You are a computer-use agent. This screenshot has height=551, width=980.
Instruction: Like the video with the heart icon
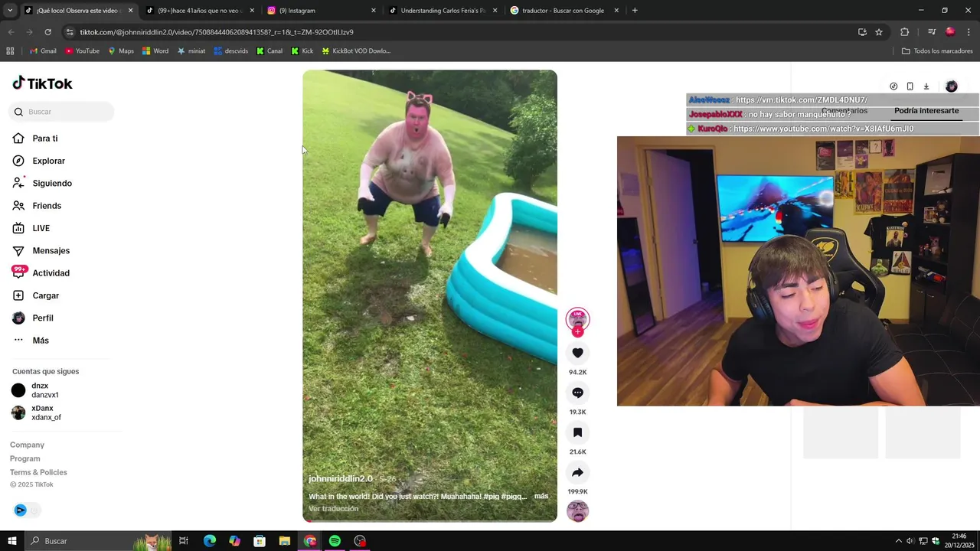coord(577,353)
